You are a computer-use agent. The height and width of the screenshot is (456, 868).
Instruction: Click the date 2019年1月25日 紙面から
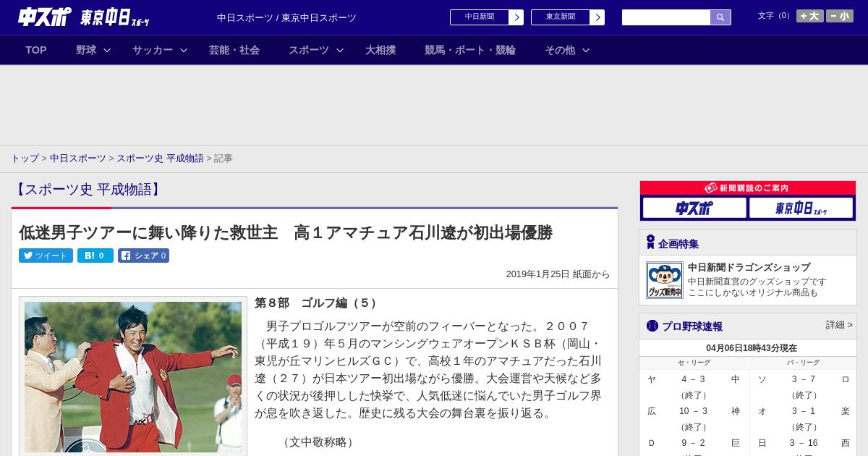558,274
